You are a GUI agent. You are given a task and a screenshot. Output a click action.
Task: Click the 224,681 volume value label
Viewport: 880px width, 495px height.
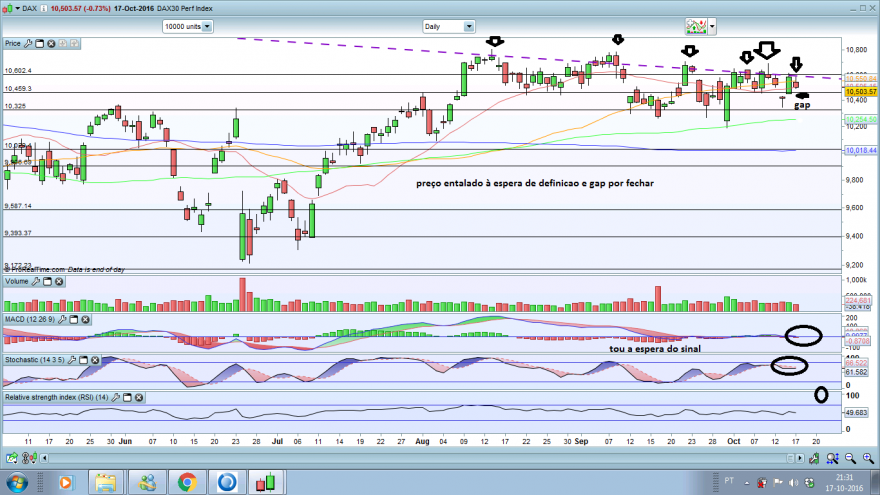858,301
